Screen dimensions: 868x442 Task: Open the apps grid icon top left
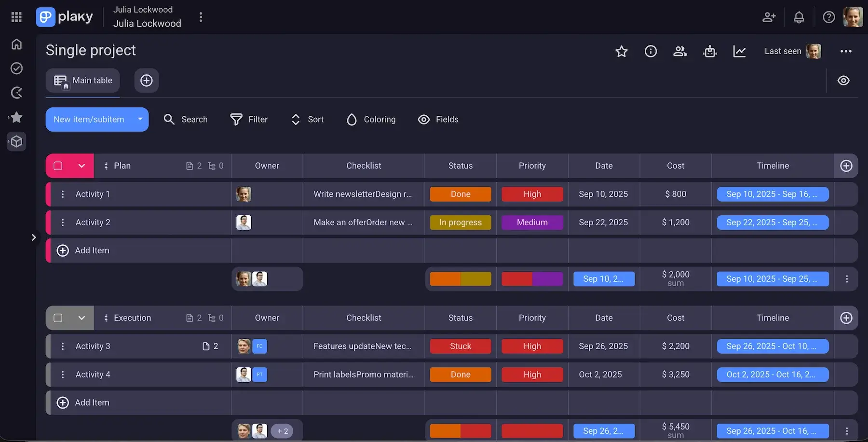[x=16, y=17]
